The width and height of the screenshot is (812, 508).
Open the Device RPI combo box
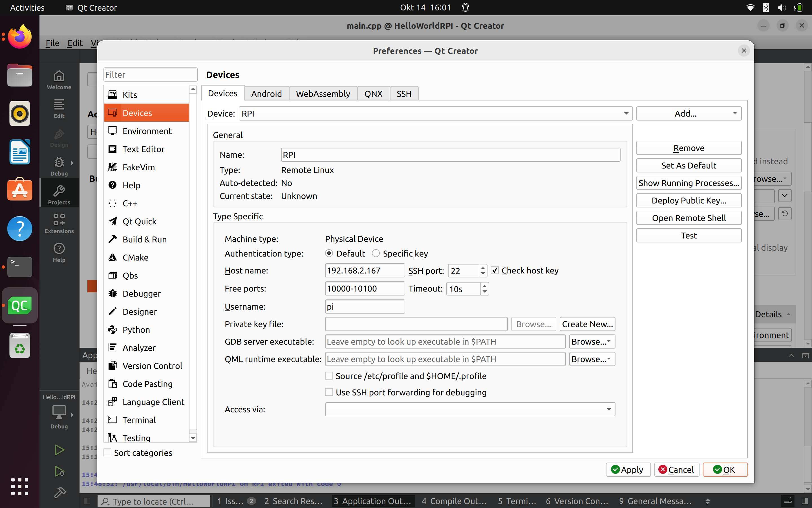[x=436, y=113]
